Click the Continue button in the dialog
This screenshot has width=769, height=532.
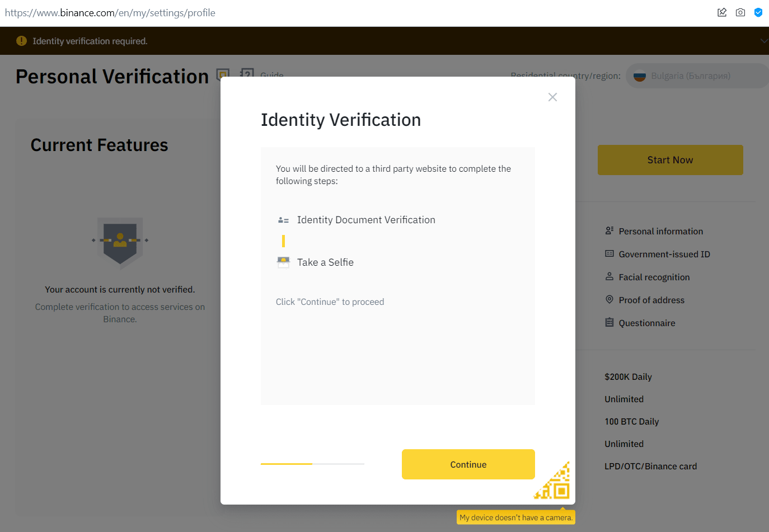[x=468, y=464]
